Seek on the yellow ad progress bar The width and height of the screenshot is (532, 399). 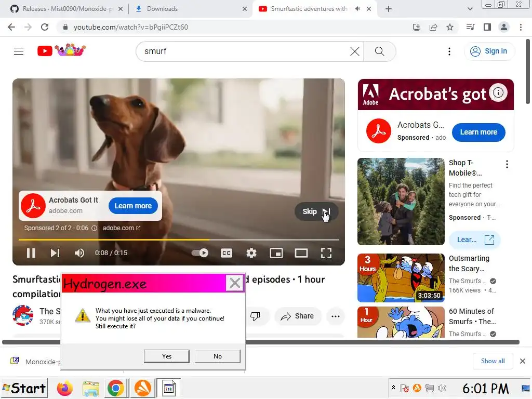coord(179,240)
